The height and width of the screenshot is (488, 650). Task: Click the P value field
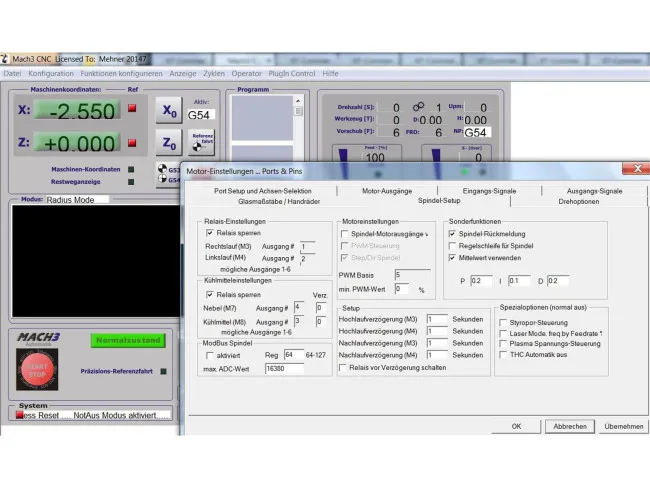481,281
